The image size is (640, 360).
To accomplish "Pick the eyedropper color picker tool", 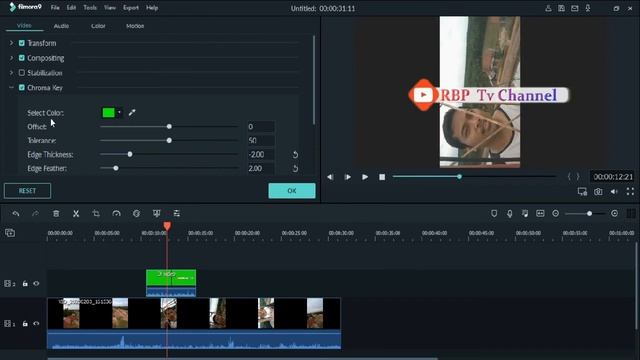I will tap(132, 113).
